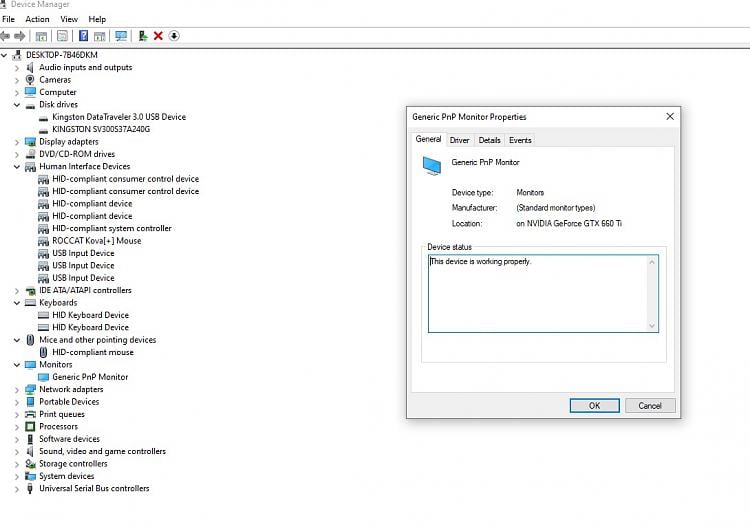Image resolution: width=750 pixels, height=527 pixels.
Task: Click the Back arrow in the toolbar
Action: [x=6, y=36]
